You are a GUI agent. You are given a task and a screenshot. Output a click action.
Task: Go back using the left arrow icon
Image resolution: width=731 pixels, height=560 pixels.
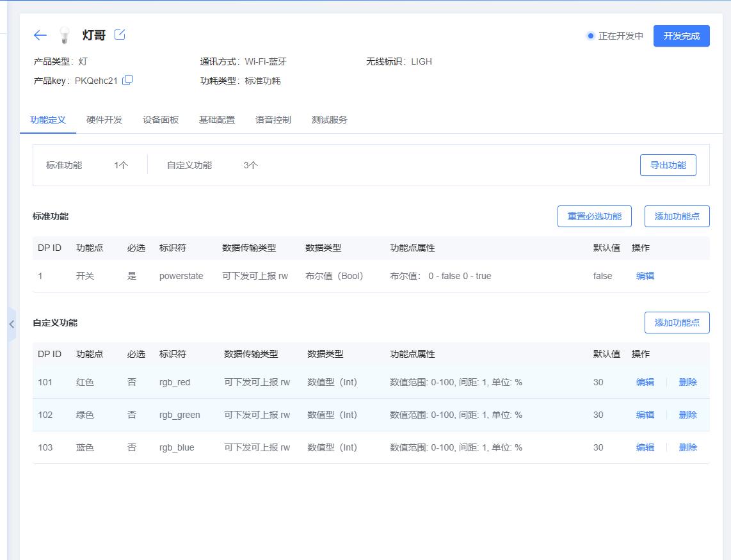tap(40, 35)
